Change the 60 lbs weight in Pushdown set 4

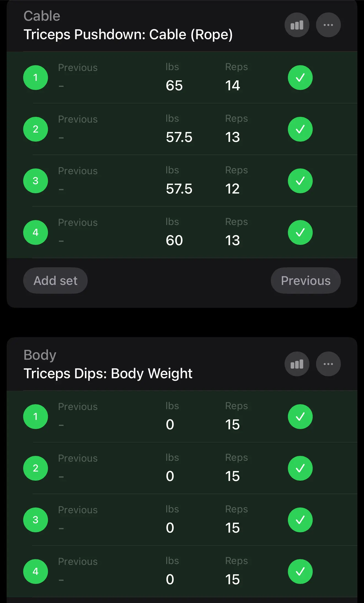[174, 240]
